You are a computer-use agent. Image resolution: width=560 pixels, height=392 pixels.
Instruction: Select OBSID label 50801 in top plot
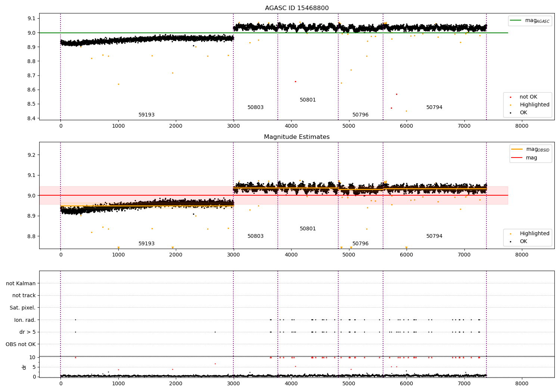(308, 100)
